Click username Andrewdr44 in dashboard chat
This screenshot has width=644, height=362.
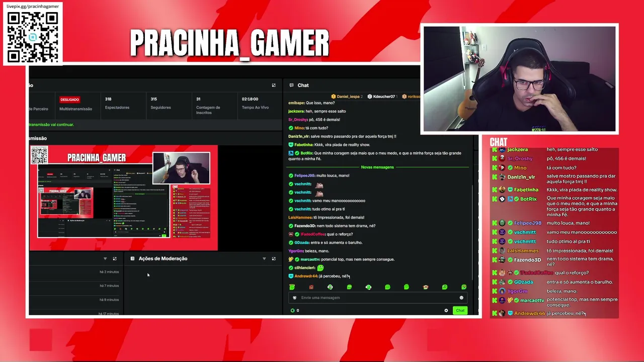[306, 276]
